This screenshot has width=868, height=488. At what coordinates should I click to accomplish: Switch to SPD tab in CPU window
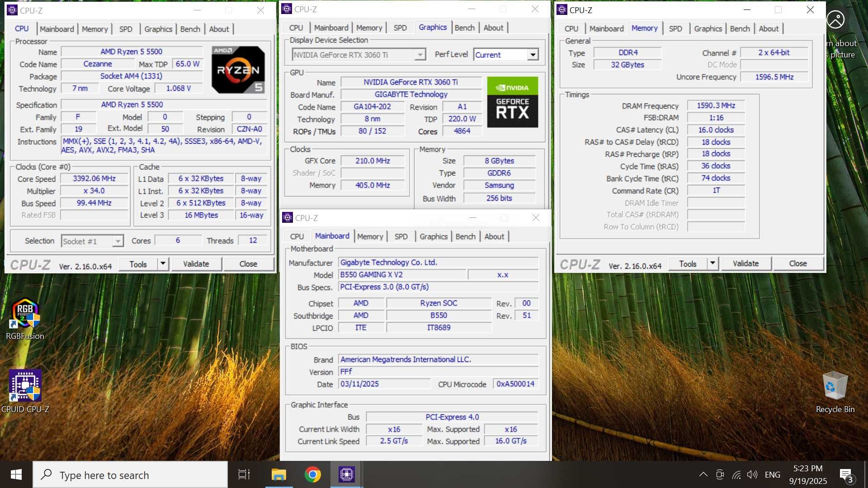point(126,29)
